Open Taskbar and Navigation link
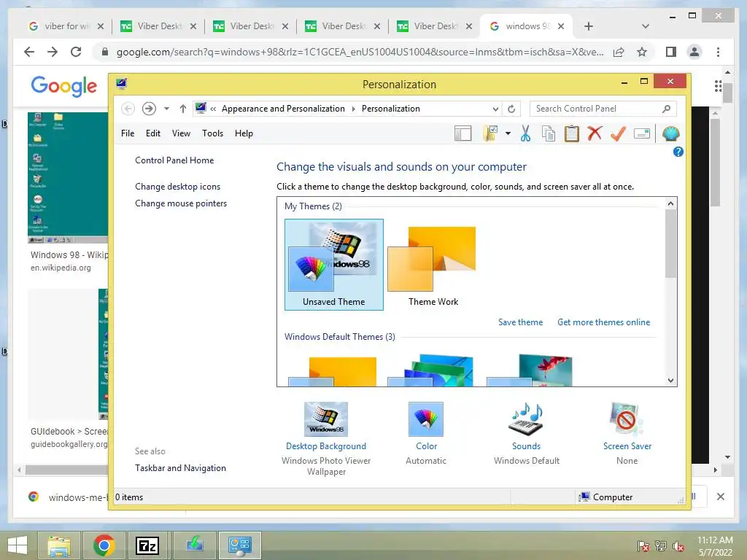This screenshot has height=560, width=747. pyautogui.click(x=181, y=468)
